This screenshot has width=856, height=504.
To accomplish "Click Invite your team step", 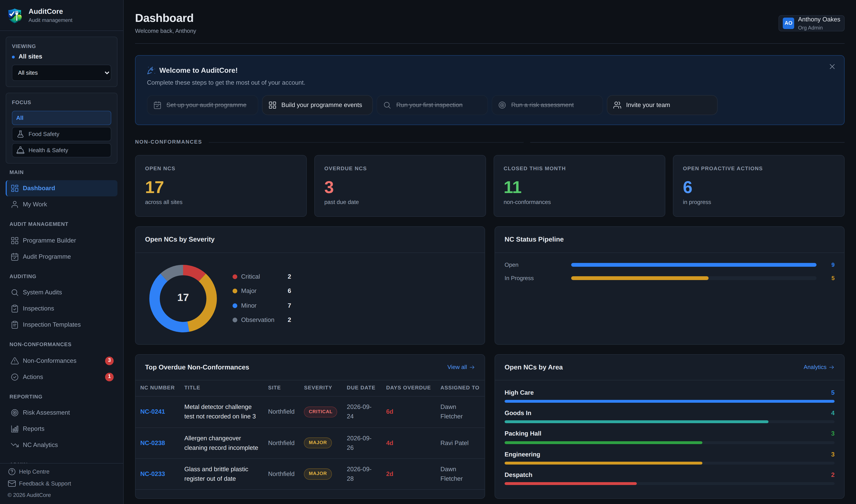I will [662, 105].
